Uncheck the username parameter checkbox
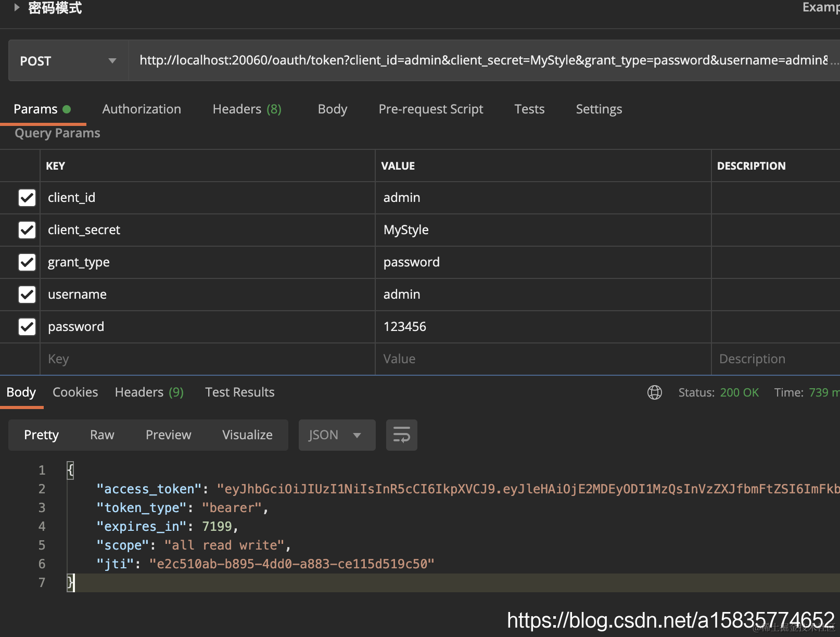Image resolution: width=840 pixels, height=637 pixels. coord(27,295)
